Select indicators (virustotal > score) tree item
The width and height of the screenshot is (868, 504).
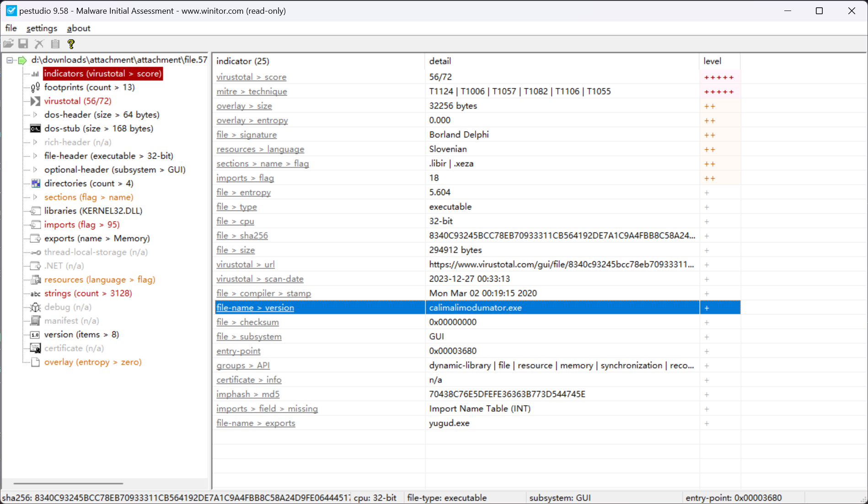point(103,74)
